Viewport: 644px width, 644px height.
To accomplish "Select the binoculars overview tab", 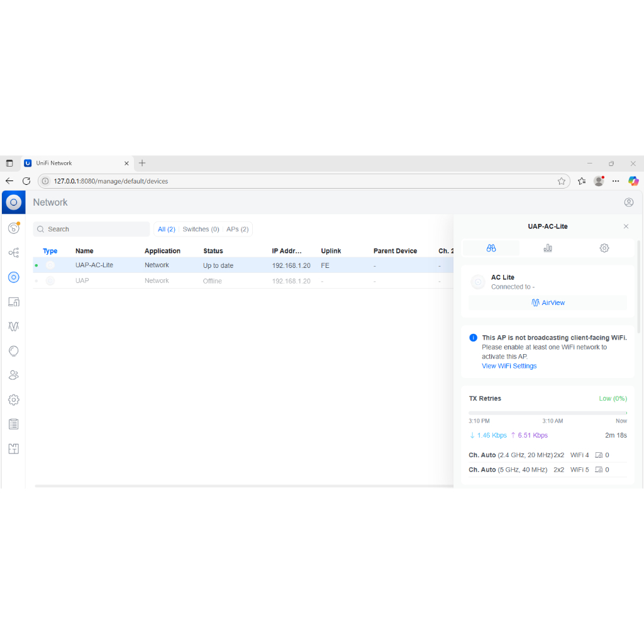I will (x=491, y=248).
